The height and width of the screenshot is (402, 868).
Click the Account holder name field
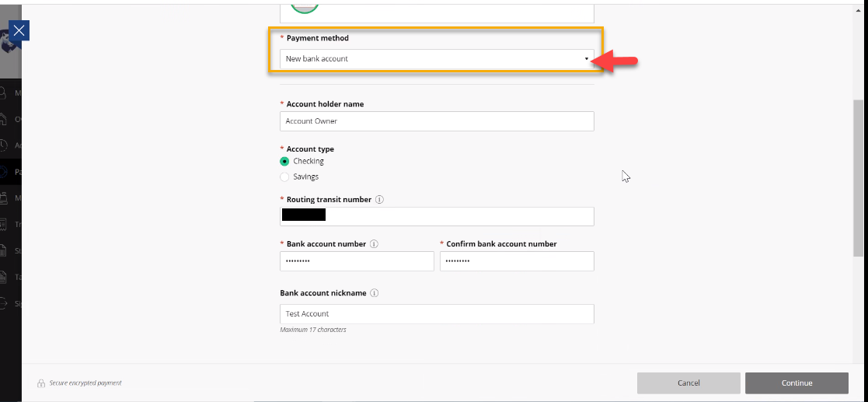click(436, 121)
